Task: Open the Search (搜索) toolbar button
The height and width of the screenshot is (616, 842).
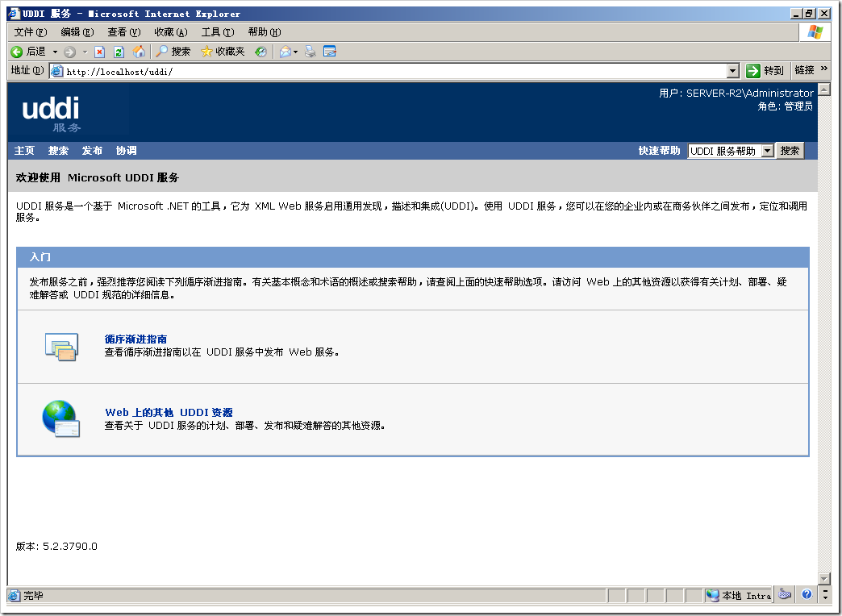Action: pyautogui.click(x=173, y=52)
